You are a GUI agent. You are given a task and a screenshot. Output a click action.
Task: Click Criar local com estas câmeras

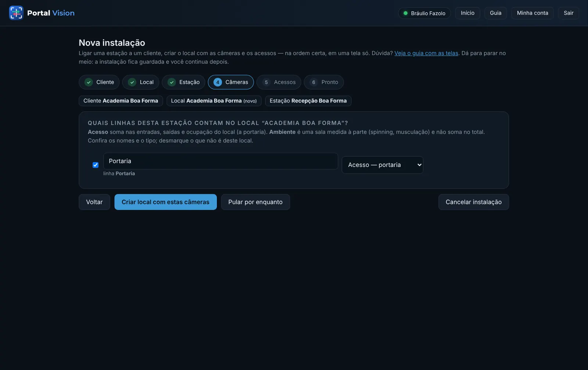point(165,202)
